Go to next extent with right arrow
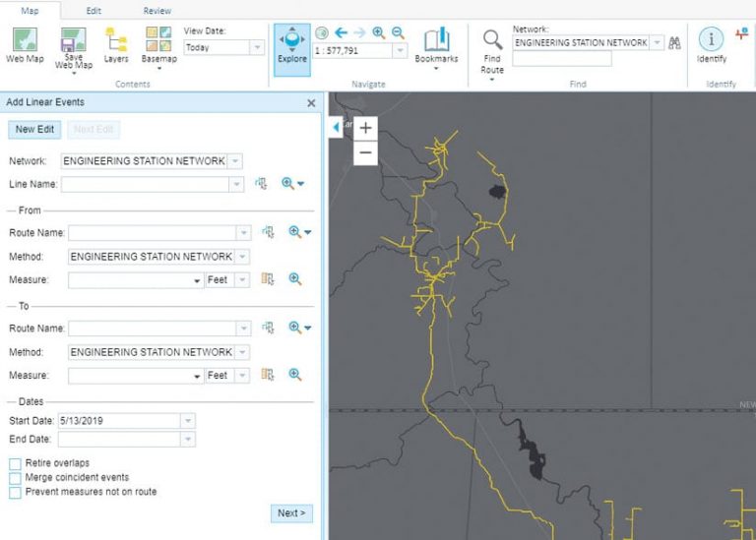 point(359,32)
